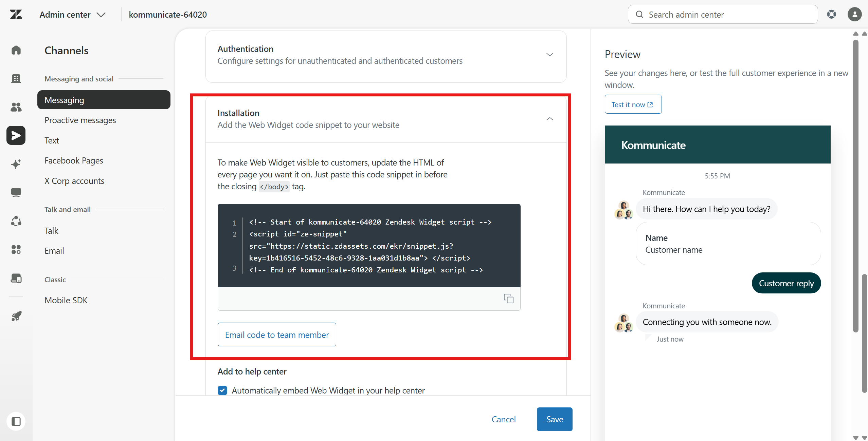The height and width of the screenshot is (441, 868).
Task: Open the Talk channel
Action: pyautogui.click(x=51, y=231)
